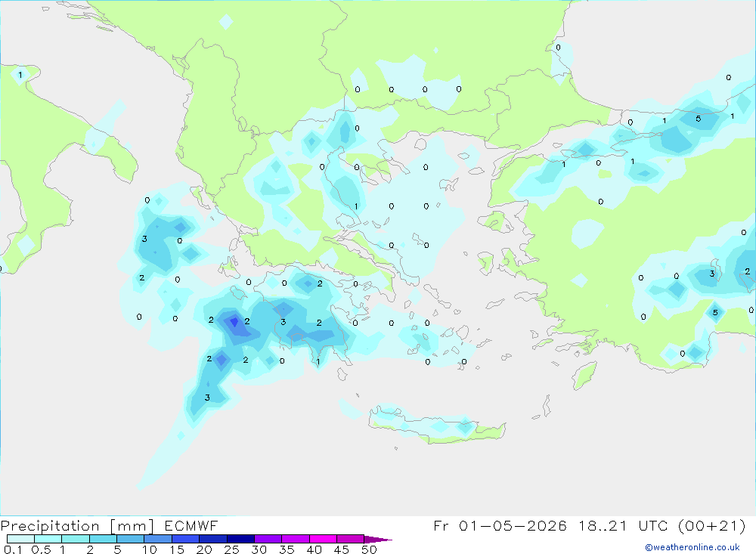The width and height of the screenshot is (756, 554).
Task: Click the legend label '20'
Action: coord(204,549)
